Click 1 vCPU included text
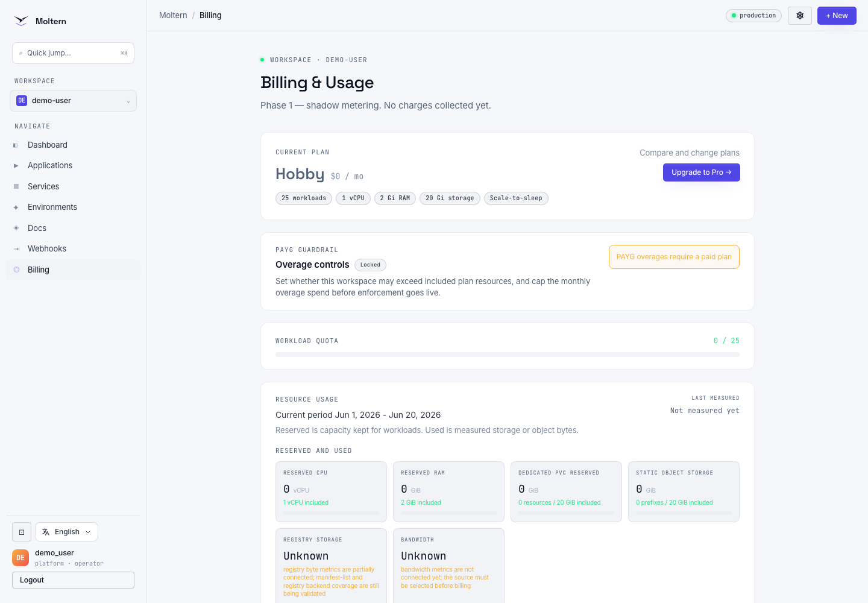 click(x=306, y=503)
